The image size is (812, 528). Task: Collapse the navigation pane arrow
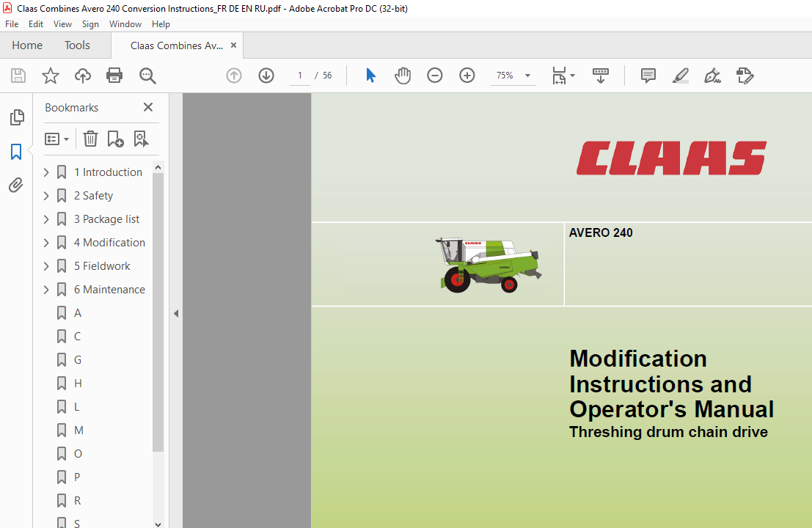[176, 313]
